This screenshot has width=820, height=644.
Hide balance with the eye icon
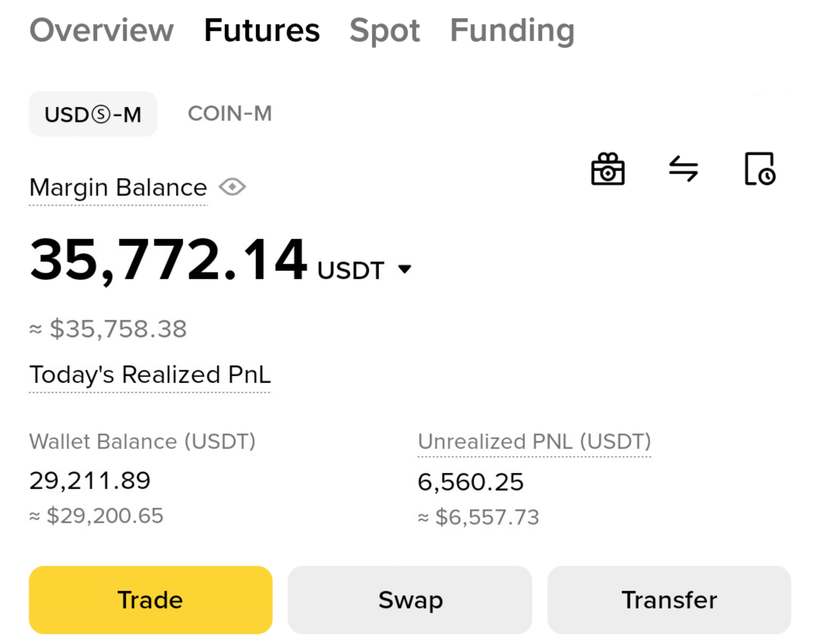point(232,187)
